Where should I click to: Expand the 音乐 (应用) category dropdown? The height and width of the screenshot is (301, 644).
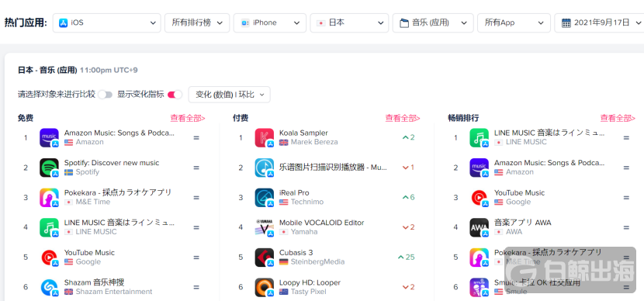(433, 22)
